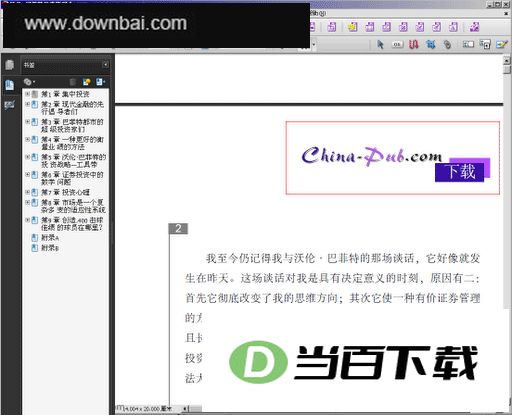Click the text line starting 首先它彻底改变

point(332,298)
